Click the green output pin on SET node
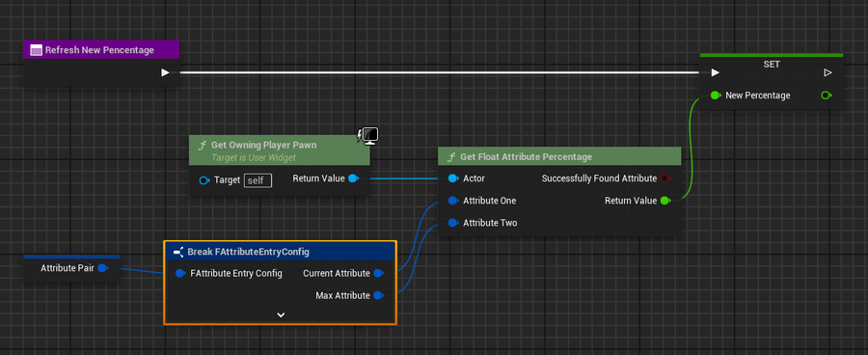This screenshot has height=355, width=868. (827, 96)
